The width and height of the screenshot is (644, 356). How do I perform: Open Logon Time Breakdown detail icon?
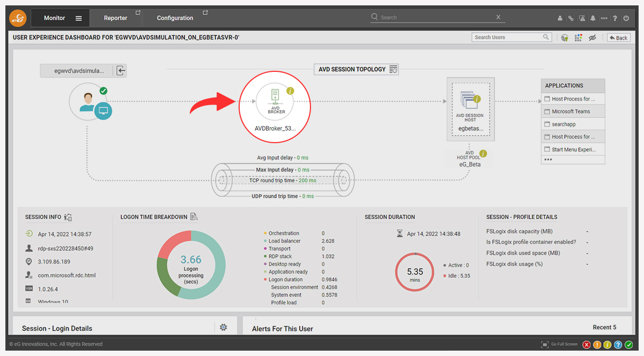tap(194, 217)
